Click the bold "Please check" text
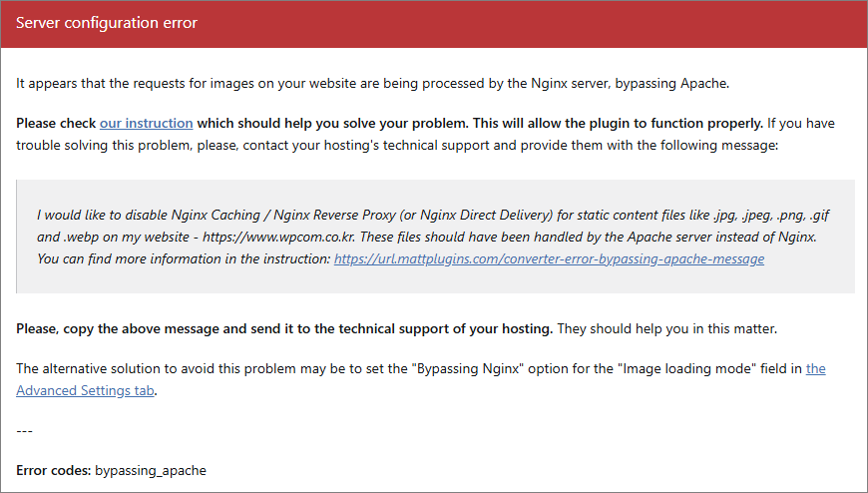This screenshot has height=493, width=868. 56,124
